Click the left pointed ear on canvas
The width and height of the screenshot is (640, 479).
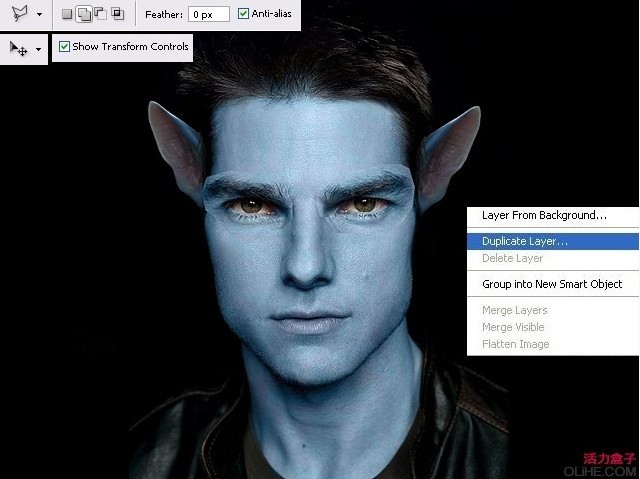coord(176,149)
